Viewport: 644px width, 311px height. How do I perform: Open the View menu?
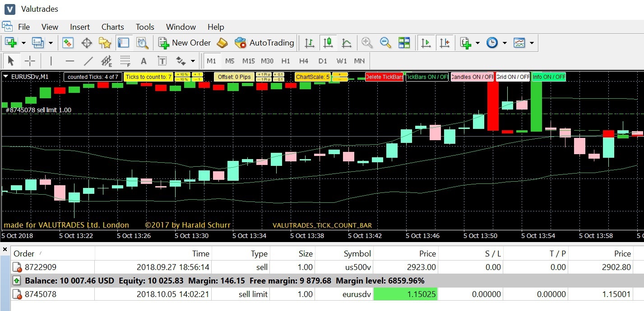pos(50,27)
